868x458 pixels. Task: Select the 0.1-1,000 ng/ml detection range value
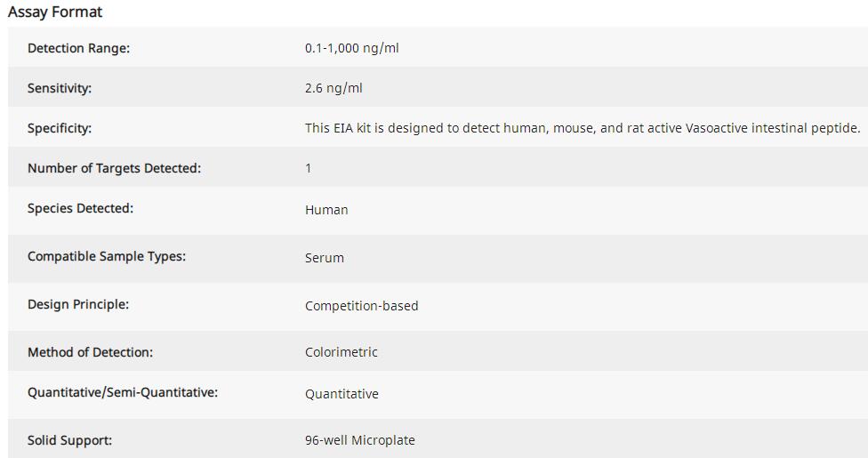coord(351,48)
